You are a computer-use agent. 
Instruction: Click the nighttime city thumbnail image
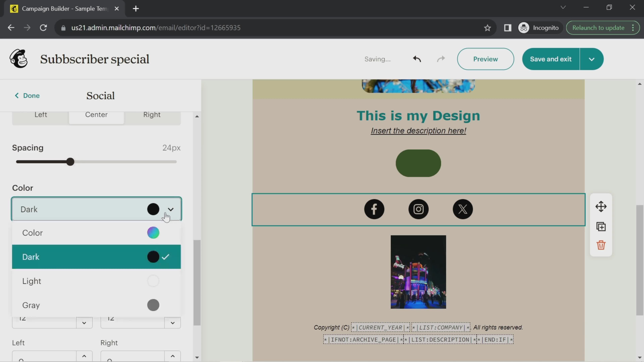pyautogui.click(x=418, y=271)
